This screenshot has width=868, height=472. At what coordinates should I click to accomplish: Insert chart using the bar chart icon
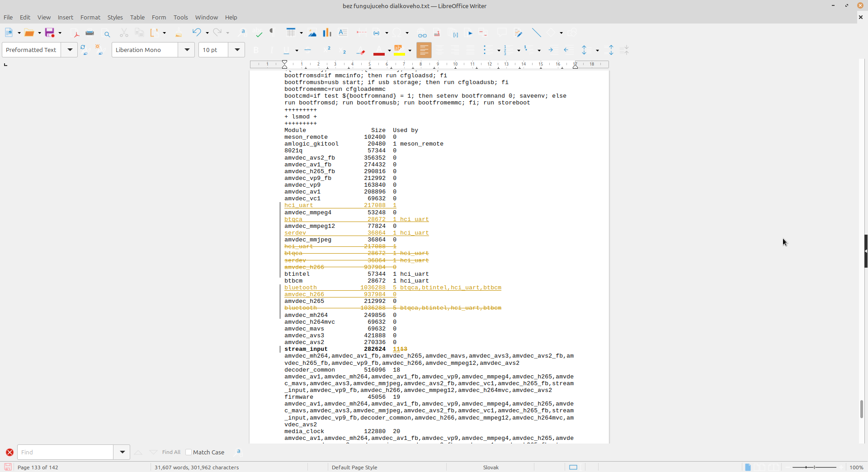327,33
